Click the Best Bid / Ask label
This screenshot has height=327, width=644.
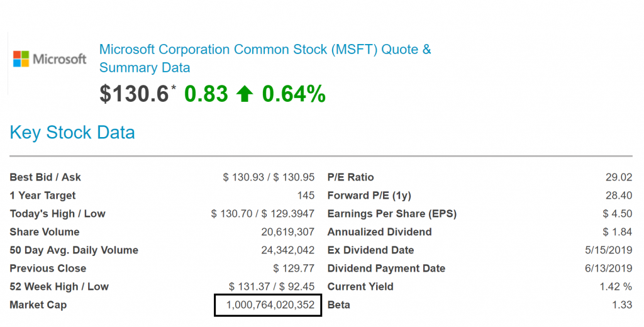[45, 177]
